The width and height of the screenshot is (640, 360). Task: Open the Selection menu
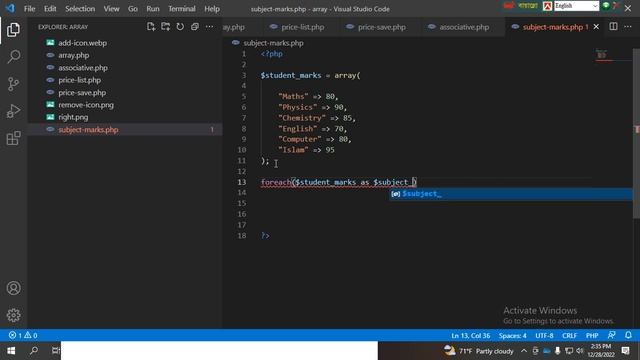[x=80, y=9]
